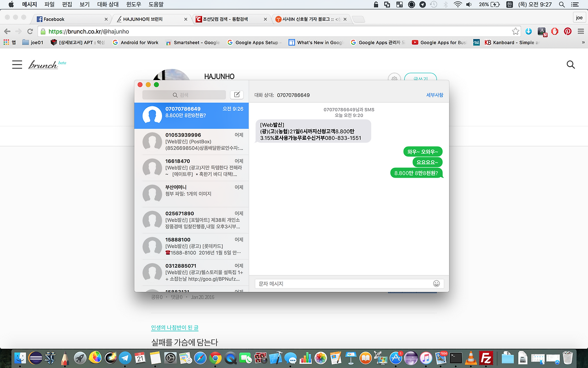Show more bookmarks with the overflow chevron
The image size is (588, 368).
[x=583, y=42]
